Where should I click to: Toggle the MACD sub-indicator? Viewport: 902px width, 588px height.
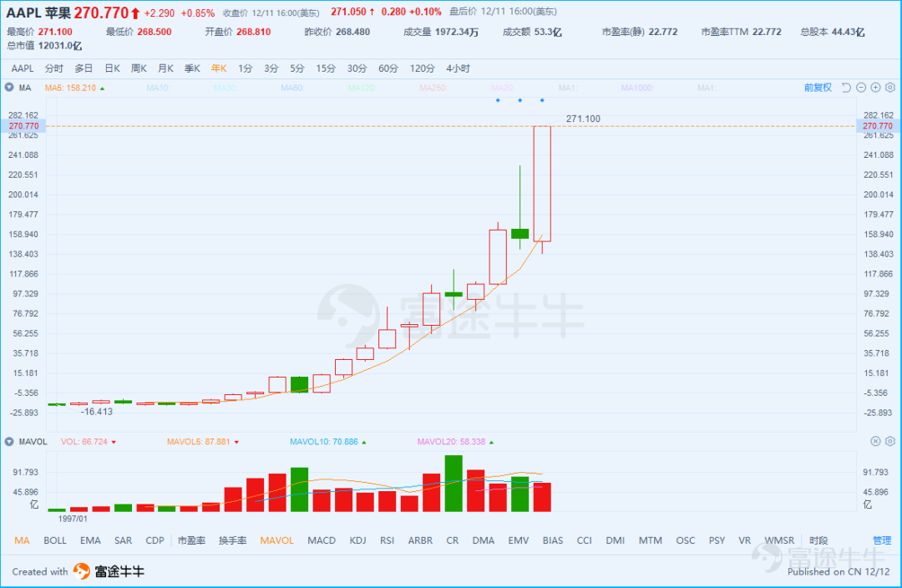click(x=322, y=540)
